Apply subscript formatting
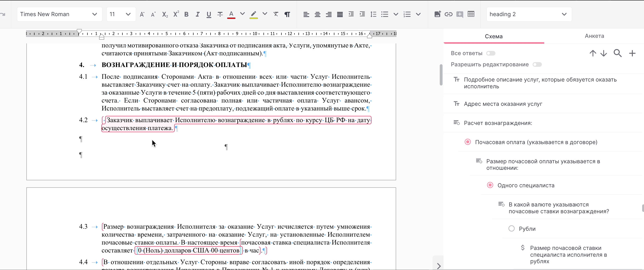 165,14
